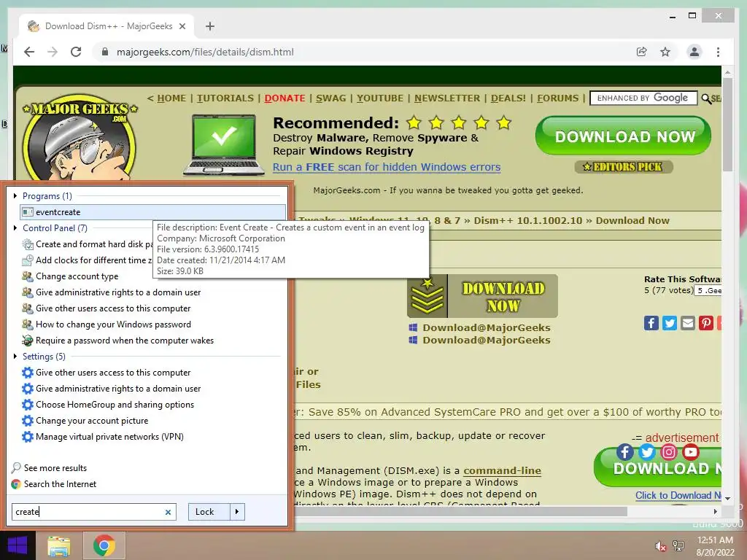747x560 pixels.
Task: Click the page vertical scrollbar thumb
Action: (727, 124)
